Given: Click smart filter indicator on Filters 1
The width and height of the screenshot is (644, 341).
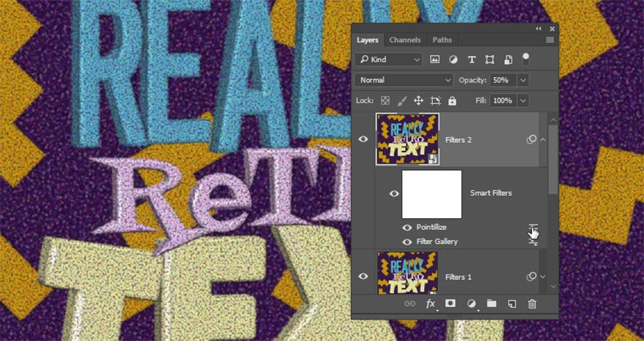Looking at the screenshot, I should click(x=531, y=277).
